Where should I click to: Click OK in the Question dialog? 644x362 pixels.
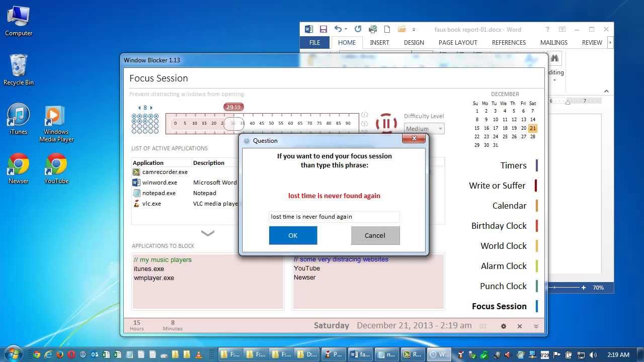click(x=293, y=235)
